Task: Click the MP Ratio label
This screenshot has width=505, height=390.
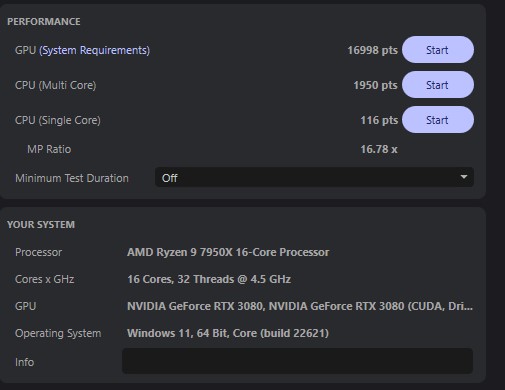Action: [49, 149]
